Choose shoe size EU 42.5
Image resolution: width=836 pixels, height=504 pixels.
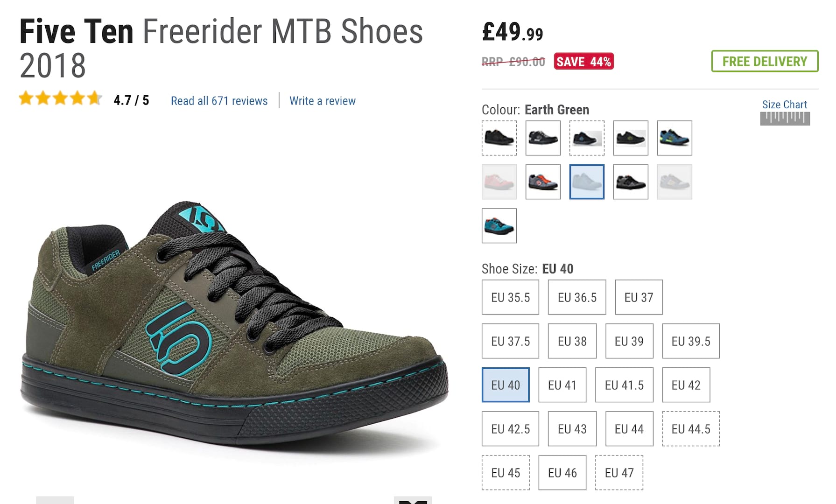pyautogui.click(x=510, y=429)
